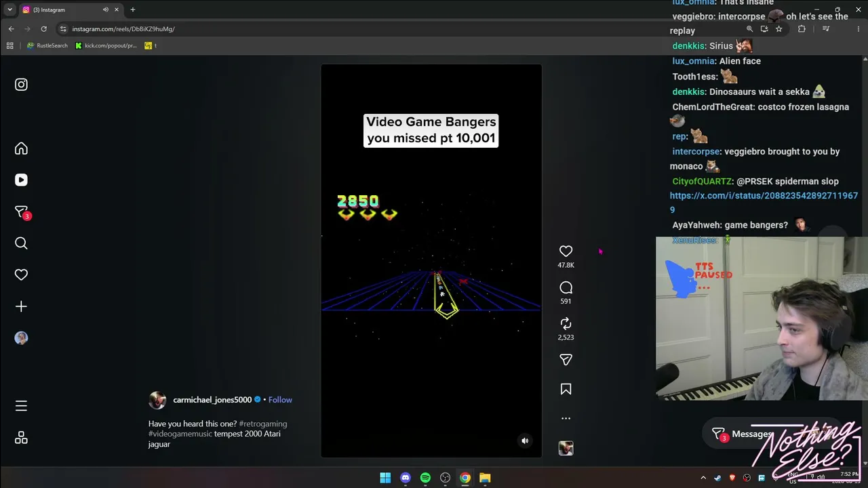The height and width of the screenshot is (488, 868).
Task: Open a new browser tab
Action: point(132,9)
